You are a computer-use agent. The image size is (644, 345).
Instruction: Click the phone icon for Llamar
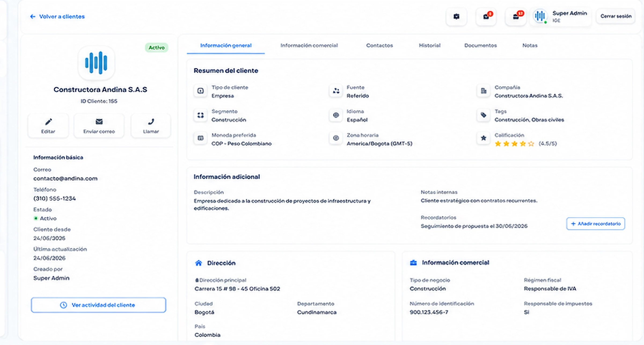[151, 122]
